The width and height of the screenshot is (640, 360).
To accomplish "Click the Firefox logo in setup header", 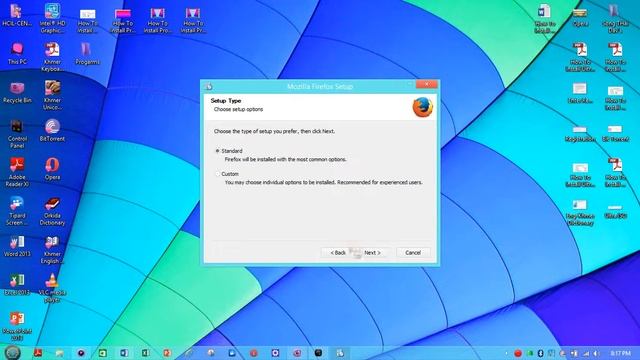I will [422, 107].
